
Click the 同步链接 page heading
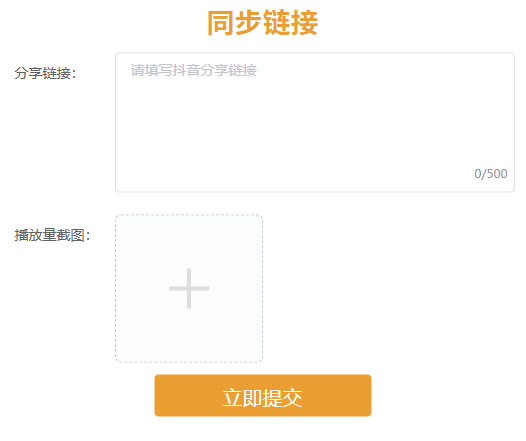262,23
